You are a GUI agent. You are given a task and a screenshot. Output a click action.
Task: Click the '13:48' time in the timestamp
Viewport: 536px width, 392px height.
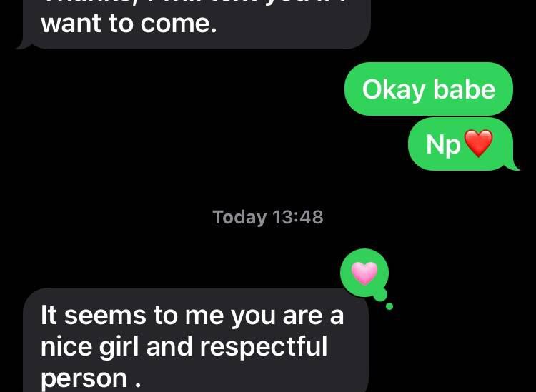click(x=298, y=217)
